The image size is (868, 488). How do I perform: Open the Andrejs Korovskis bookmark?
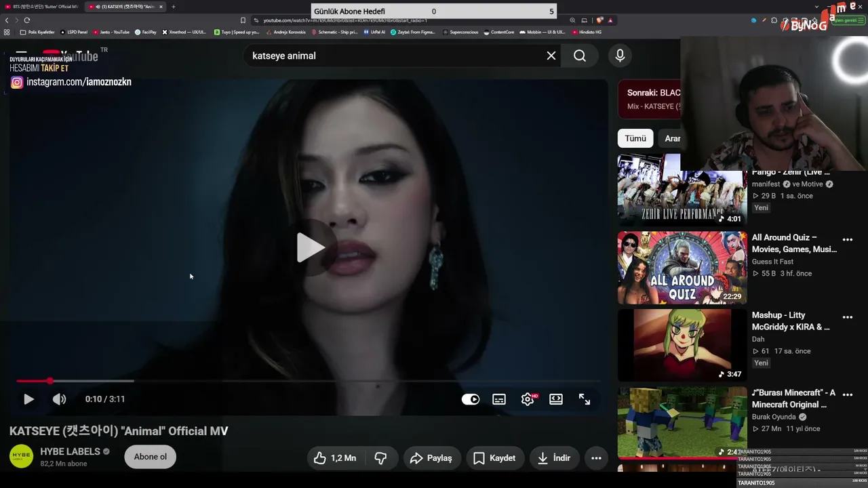coord(285,32)
